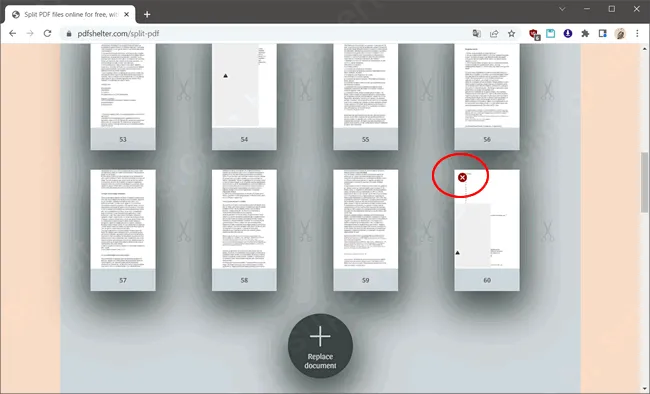
Task: Click the page vertical scrollbar thumb
Action: click(x=645, y=182)
